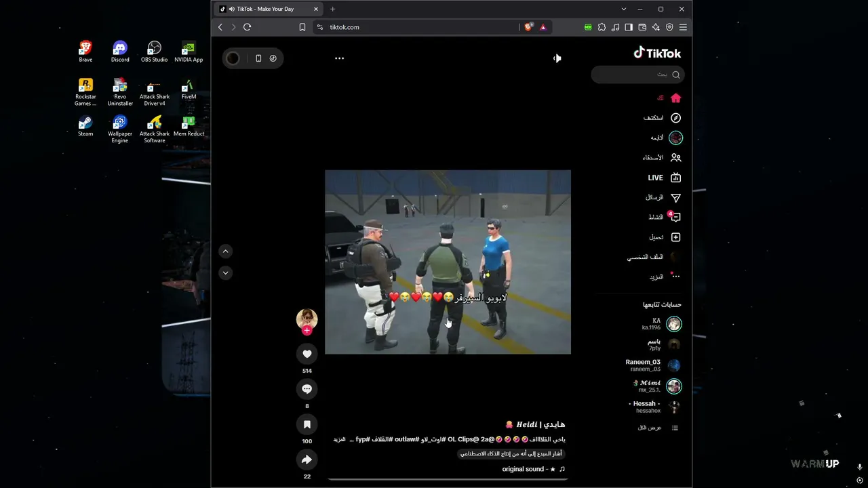The image size is (868, 488).
Task: Open the KA followed account
Action: (661, 324)
